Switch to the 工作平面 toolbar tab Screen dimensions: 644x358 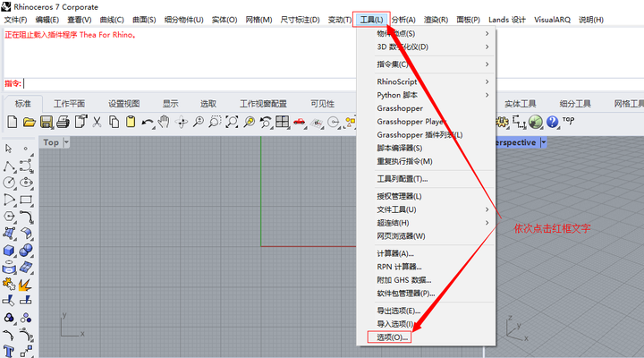69,104
